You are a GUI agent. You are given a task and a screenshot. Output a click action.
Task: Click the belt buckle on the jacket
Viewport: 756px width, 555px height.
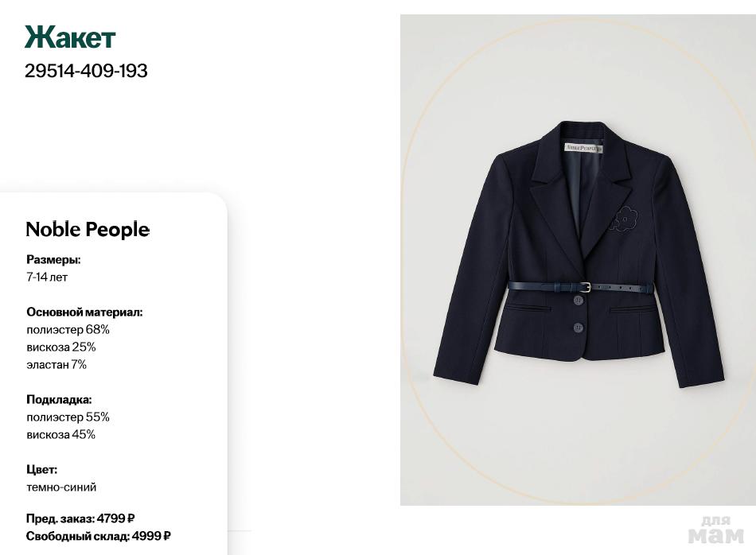pyautogui.click(x=585, y=286)
